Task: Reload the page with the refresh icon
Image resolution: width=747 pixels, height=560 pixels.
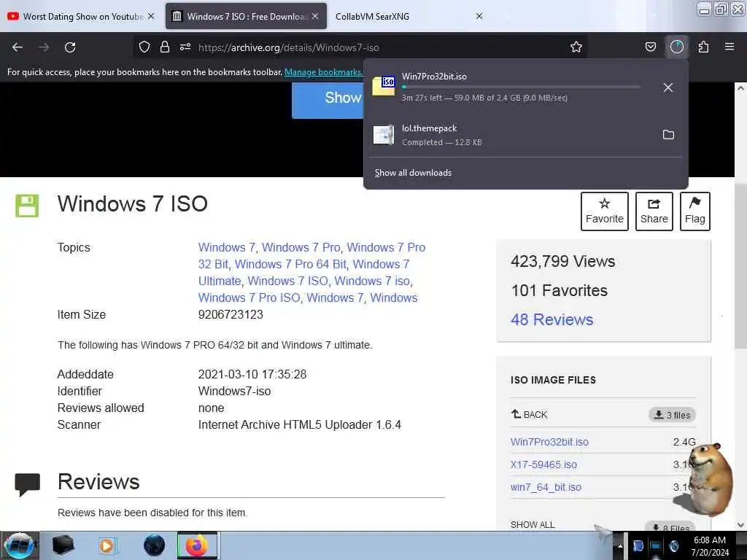Action: click(x=70, y=47)
